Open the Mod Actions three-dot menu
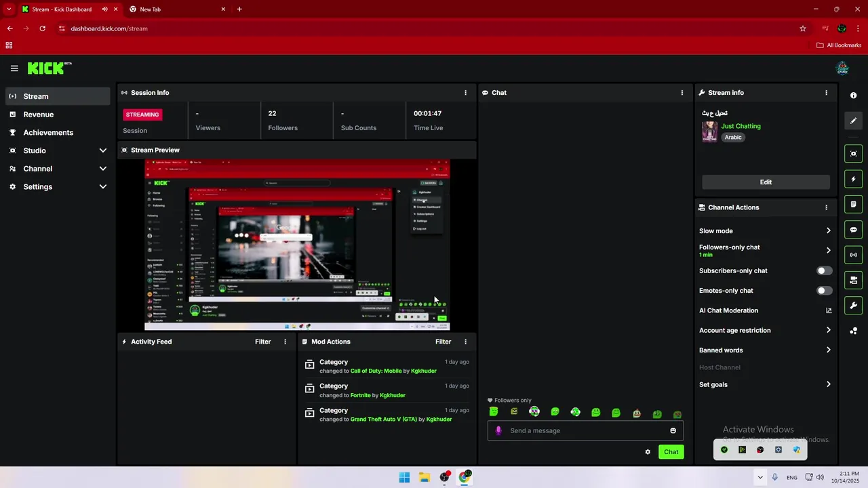This screenshot has width=868, height=488. [465, 342]
